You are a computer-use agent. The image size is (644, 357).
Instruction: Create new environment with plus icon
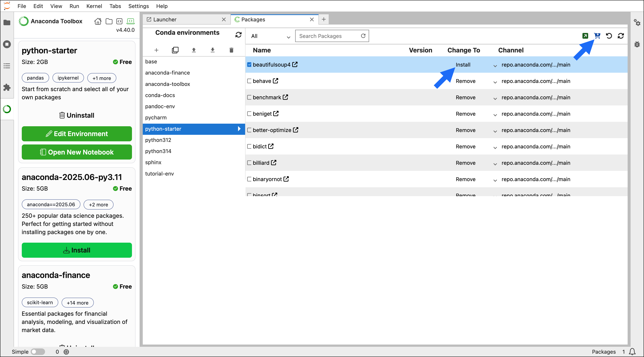click(156, 50)
